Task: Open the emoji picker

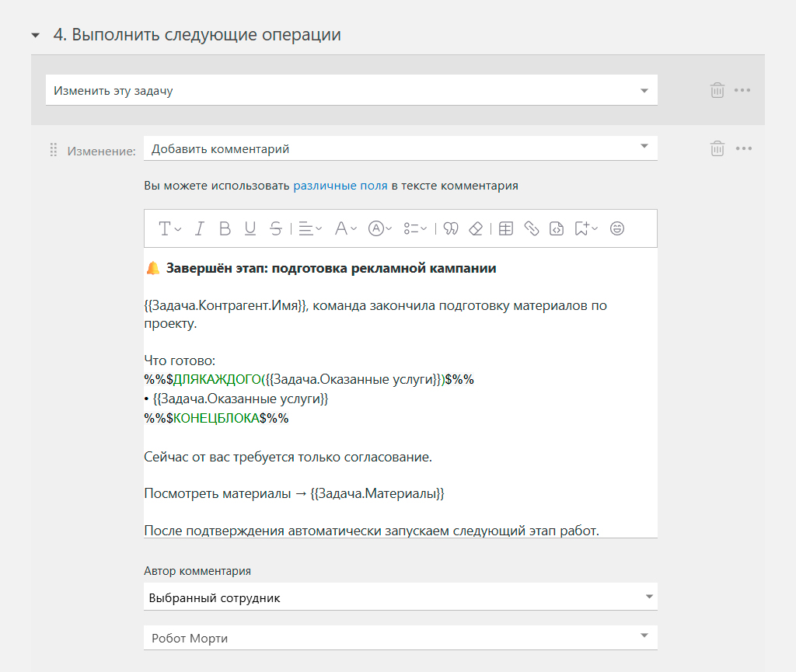Action: pyautogui.click(x=616, y=228)
